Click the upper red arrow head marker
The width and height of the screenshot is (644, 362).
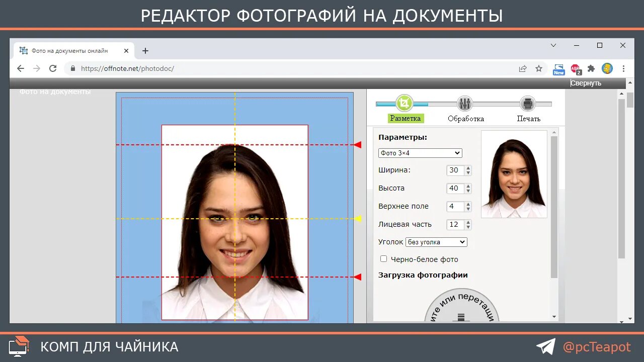click(x=357, y=145)
